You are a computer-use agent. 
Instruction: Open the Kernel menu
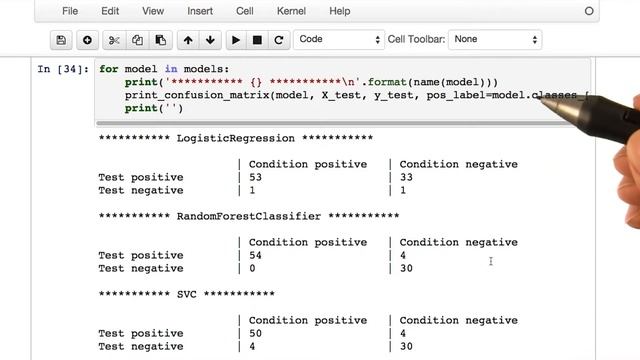pos(291,11)
